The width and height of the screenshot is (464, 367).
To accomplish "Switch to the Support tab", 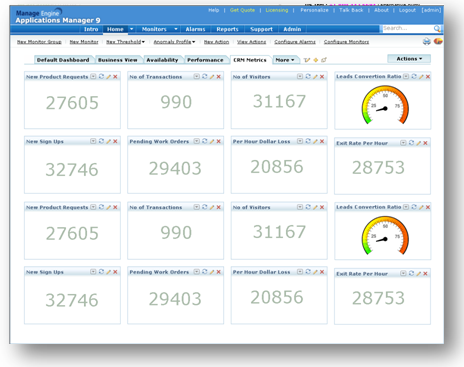I will point(261,29).
